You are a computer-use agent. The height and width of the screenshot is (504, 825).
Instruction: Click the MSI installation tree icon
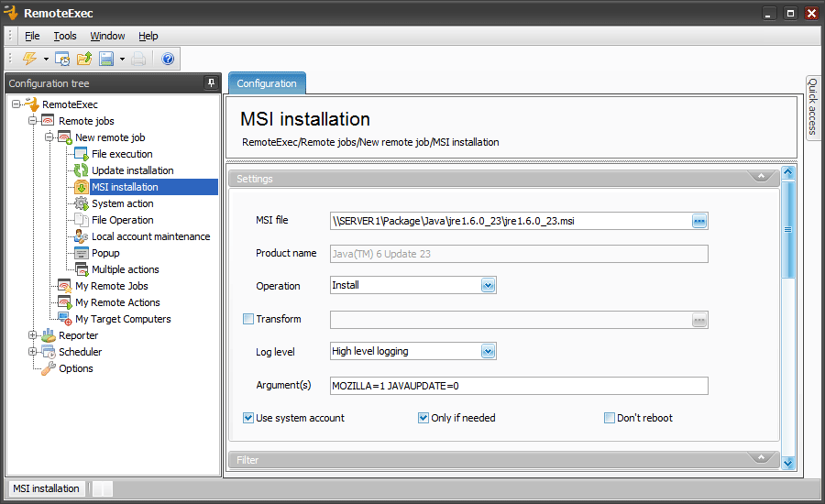tap(81, 187)
